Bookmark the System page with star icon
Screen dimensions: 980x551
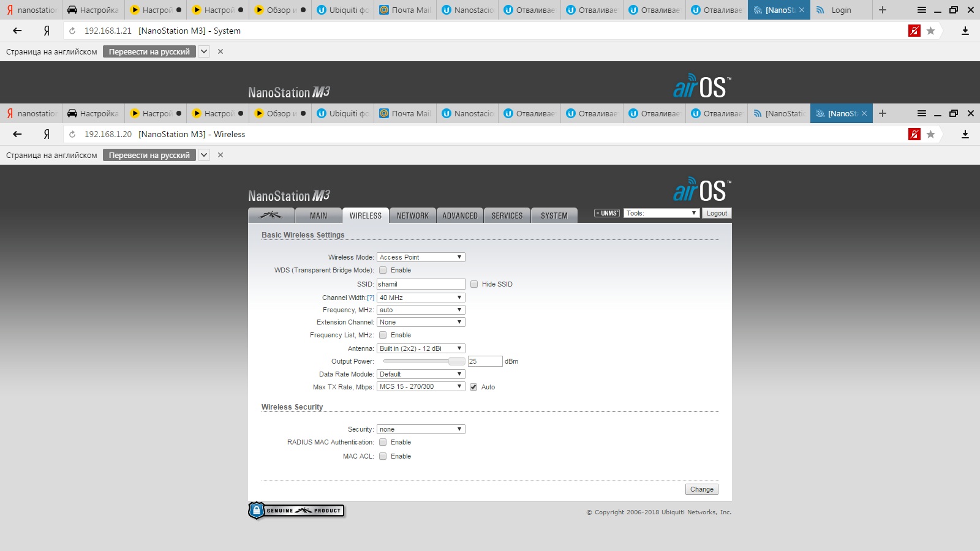point(931,31)
